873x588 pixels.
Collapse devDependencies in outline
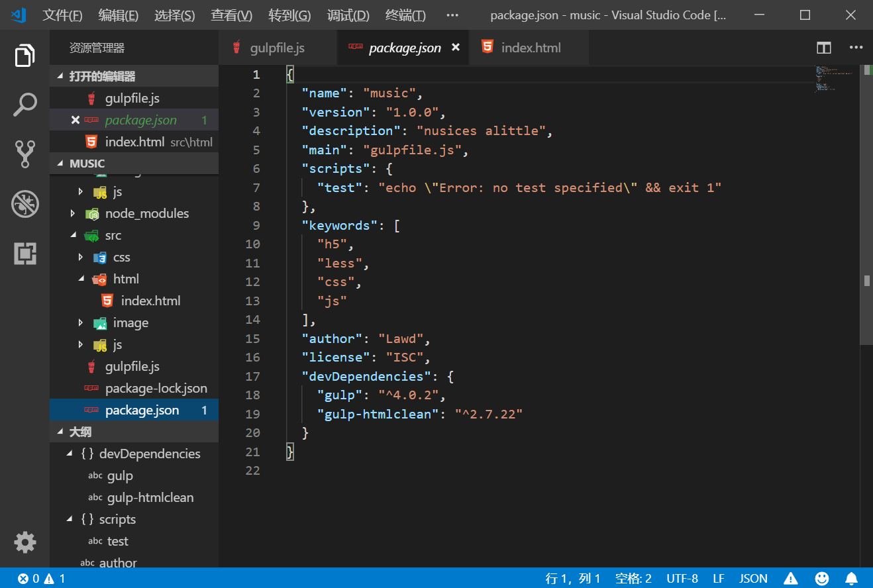70,454
